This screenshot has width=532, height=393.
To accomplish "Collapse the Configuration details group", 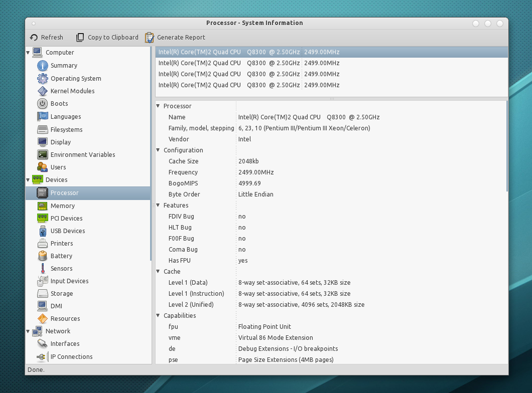I will point(158,150).
